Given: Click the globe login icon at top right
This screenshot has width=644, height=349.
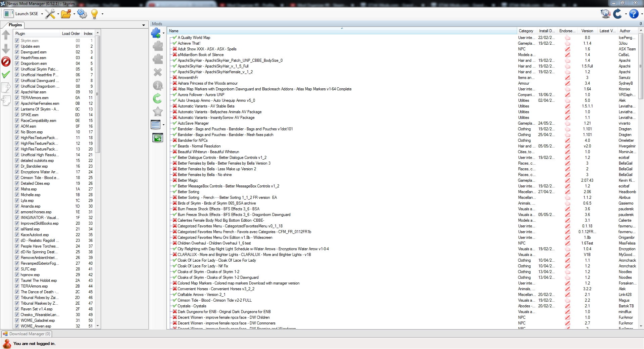Looking at the screenshot, I should click(605, 14).
